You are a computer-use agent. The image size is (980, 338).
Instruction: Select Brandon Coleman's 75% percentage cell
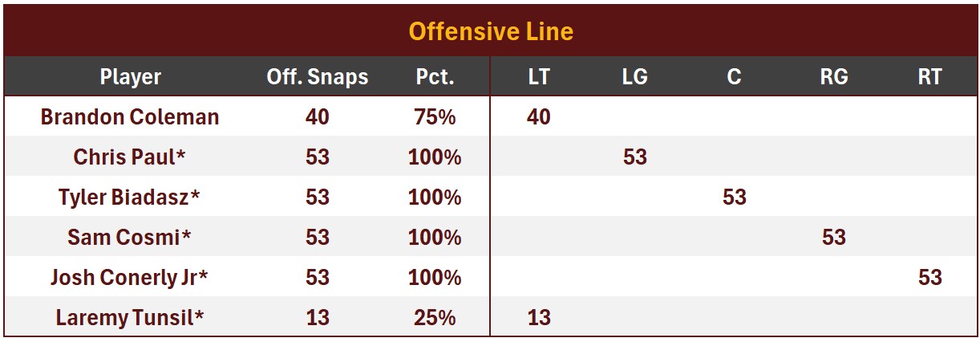click(435, 117)
